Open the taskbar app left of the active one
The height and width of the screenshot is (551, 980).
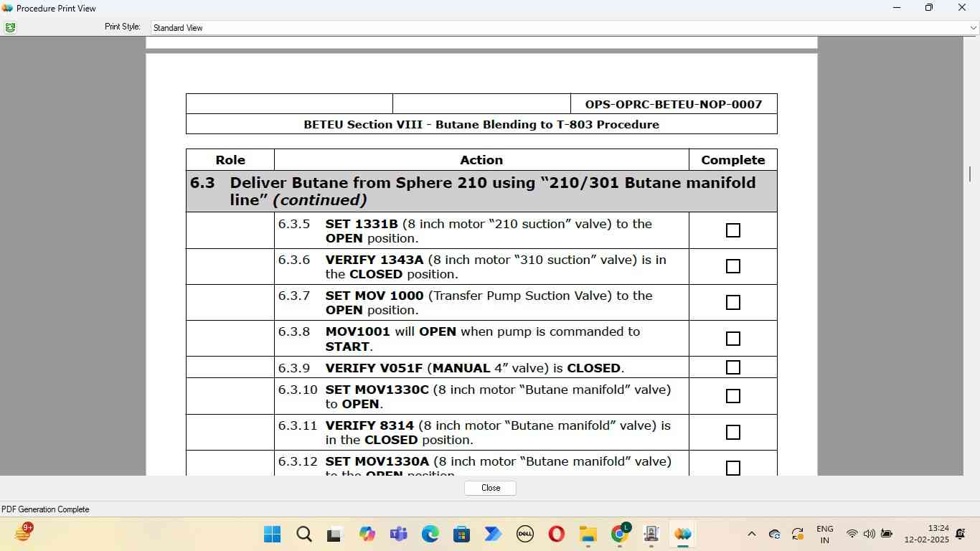[651, 534]
